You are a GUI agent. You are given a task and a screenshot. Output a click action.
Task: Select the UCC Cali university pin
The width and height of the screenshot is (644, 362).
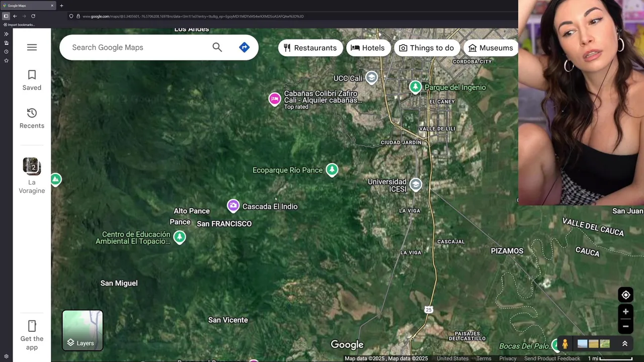[371, 77]
